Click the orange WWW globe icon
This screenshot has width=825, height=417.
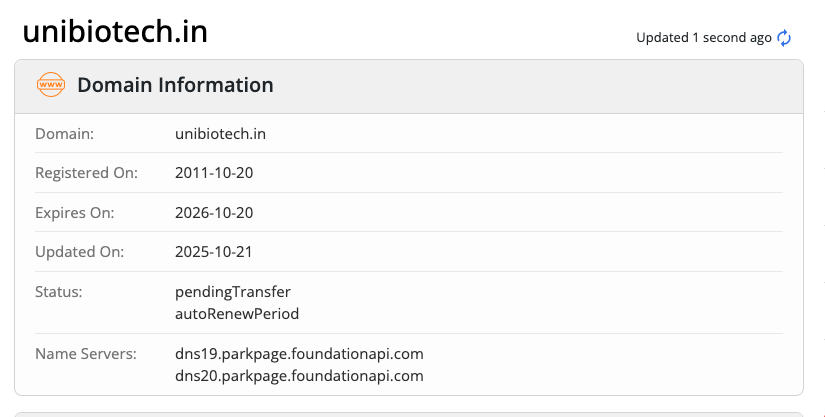[50, 86]
